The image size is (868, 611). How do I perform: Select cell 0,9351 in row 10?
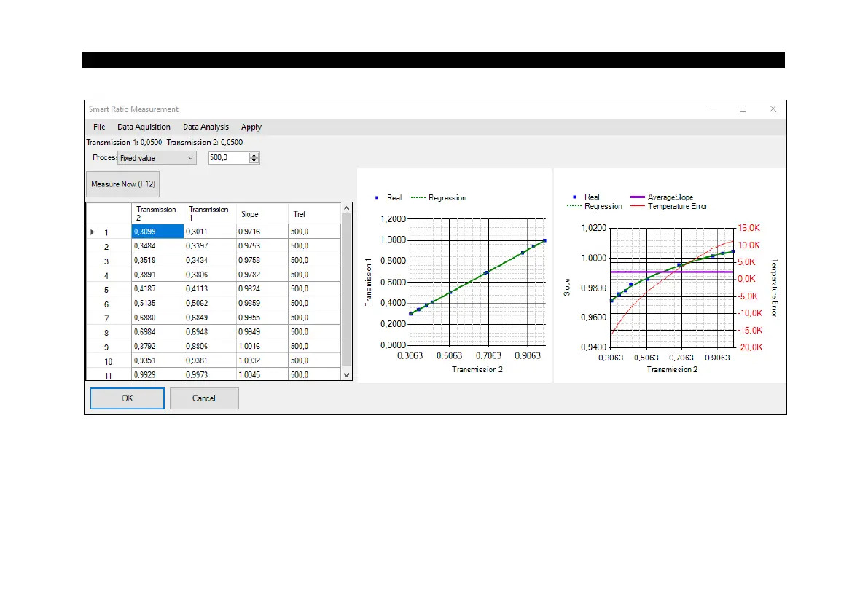click(157, 360)
